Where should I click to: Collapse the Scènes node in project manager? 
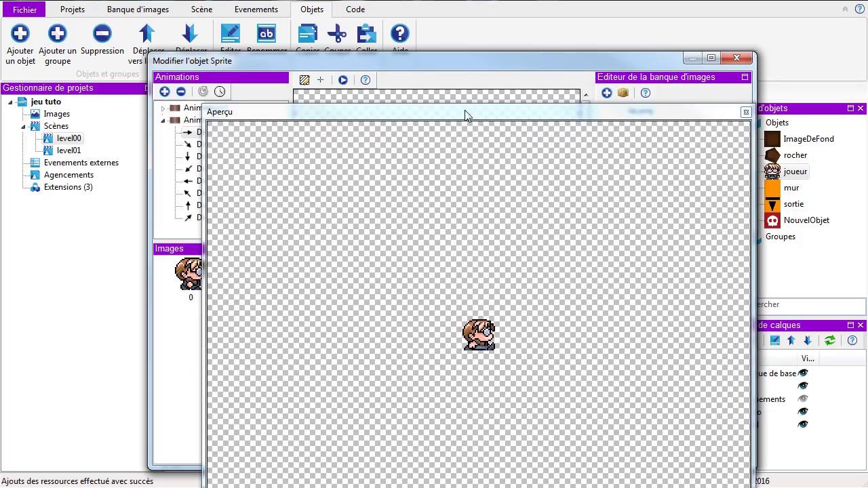click(23, 127)
